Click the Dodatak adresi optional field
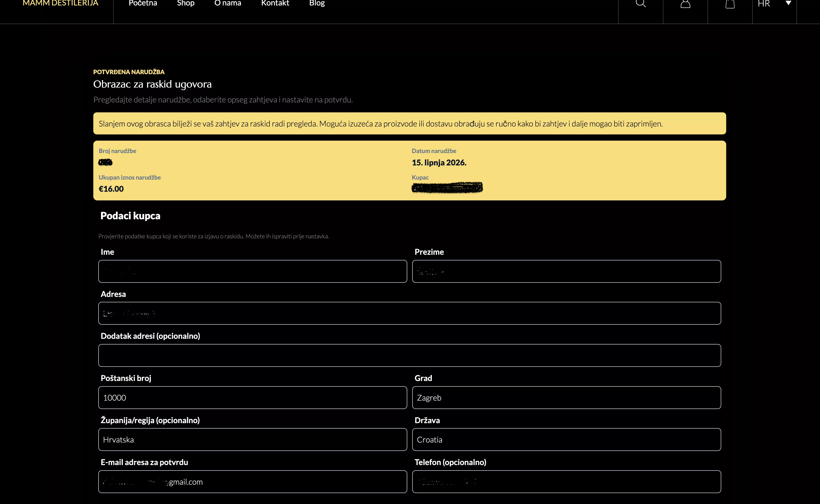Screen dimensions: 820x504 [x=410, y=355]
